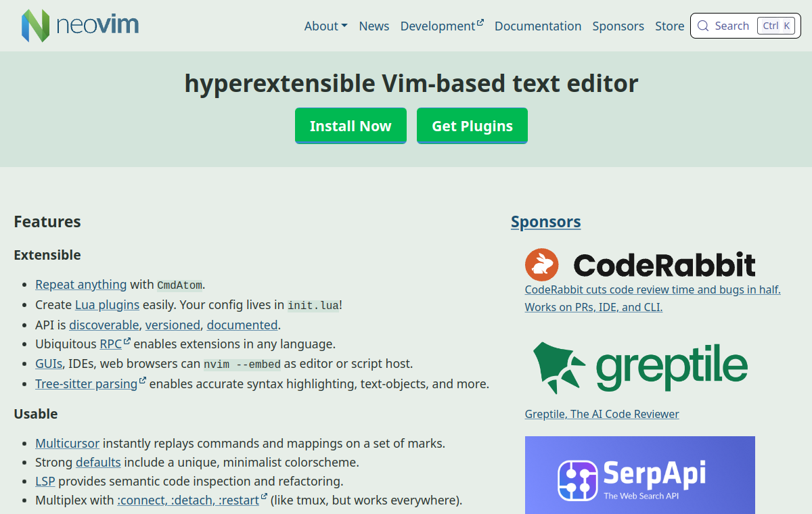This screenshot has width=812, height=514.
Task: Click the CmdAtom code text
Action: [x=179, y=285]
